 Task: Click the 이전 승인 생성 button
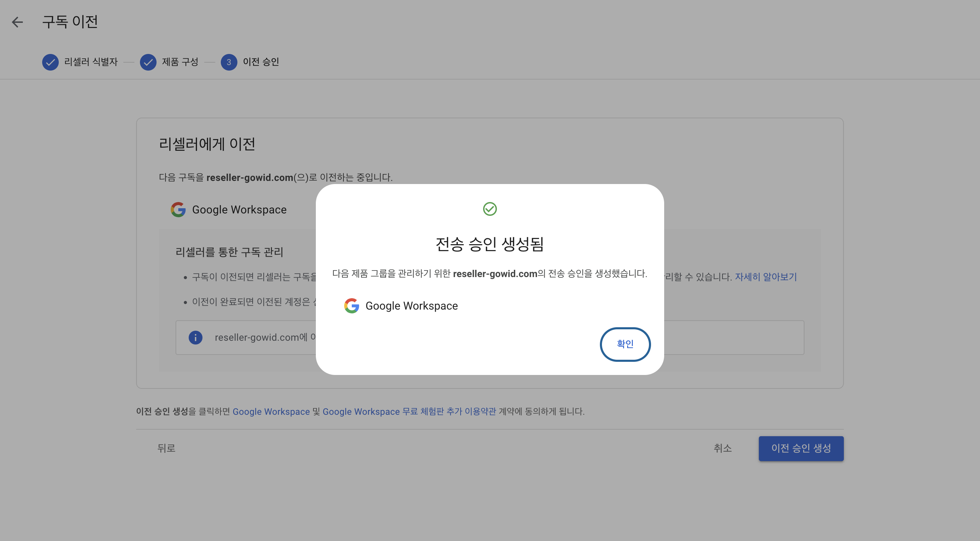coord(801,448)
